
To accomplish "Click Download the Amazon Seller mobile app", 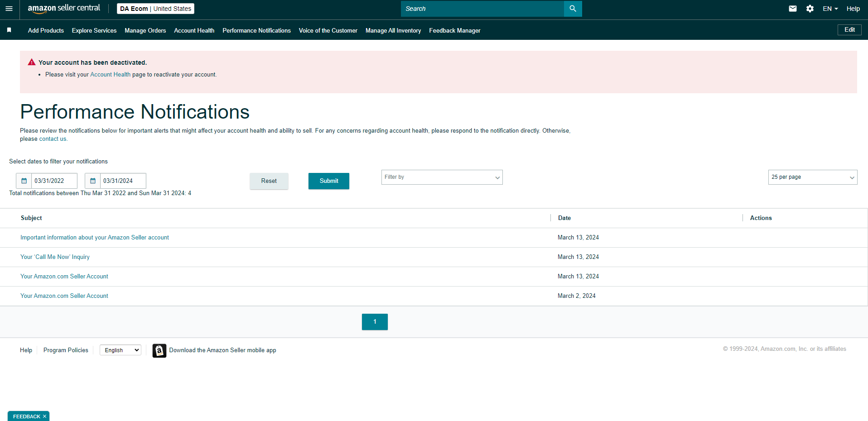I will click(x=222, y=350).
